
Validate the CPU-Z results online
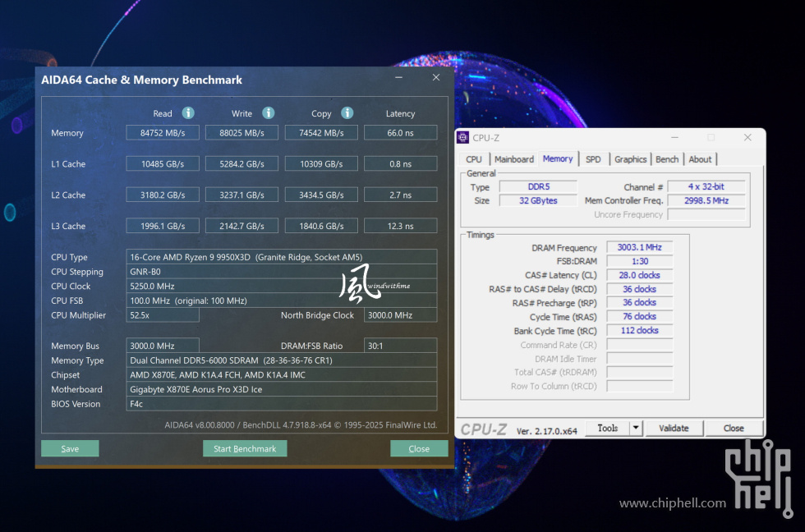674,428
